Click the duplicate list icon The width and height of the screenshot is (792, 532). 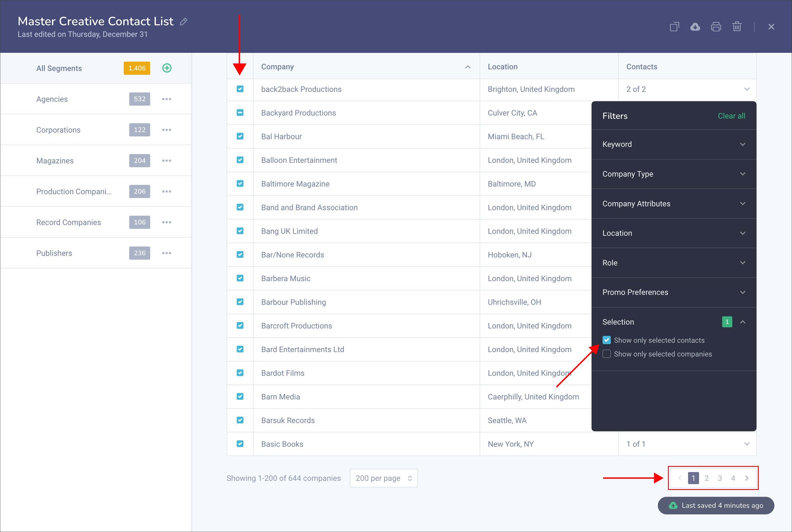click(x=674, y=27)
